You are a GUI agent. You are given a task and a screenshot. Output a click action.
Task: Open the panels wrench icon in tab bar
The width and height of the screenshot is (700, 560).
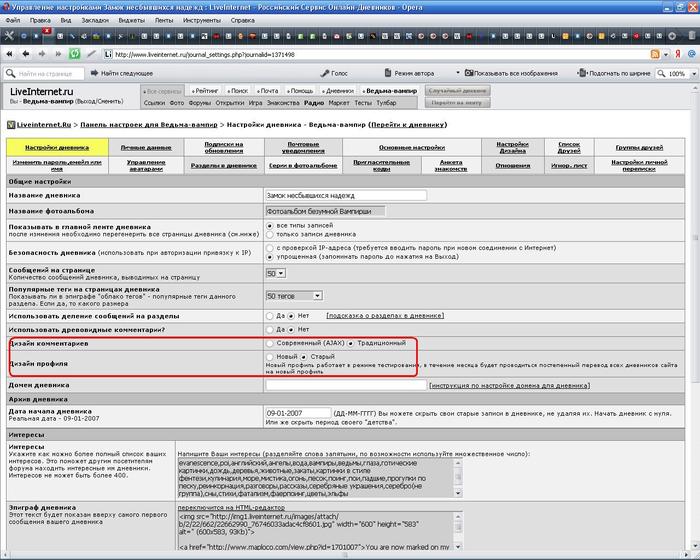pos(9,36)
